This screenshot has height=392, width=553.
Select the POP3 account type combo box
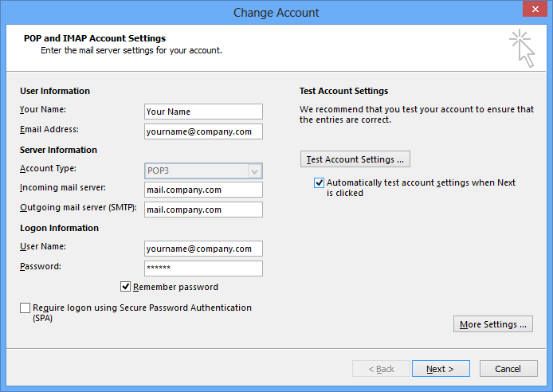203,171
